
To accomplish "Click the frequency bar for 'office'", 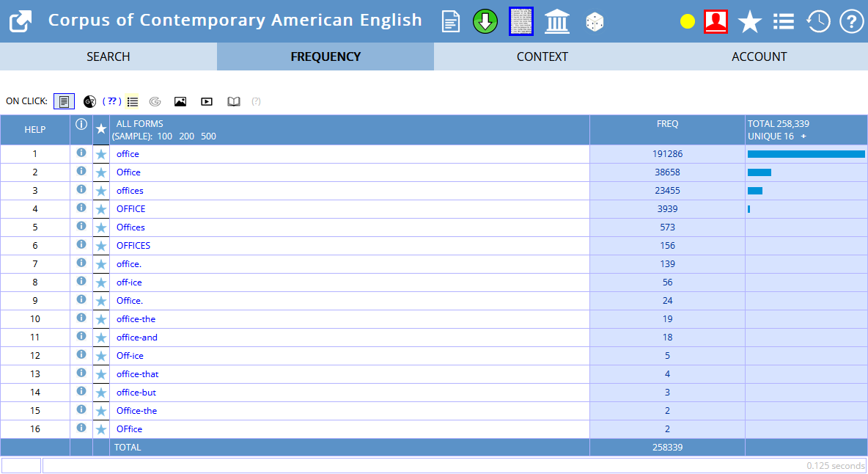I will (x=806, y=154).
